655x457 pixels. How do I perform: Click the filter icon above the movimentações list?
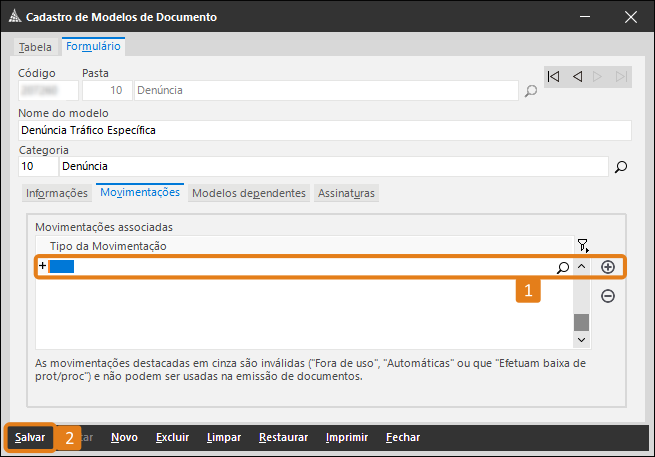[x=583, y=245]
